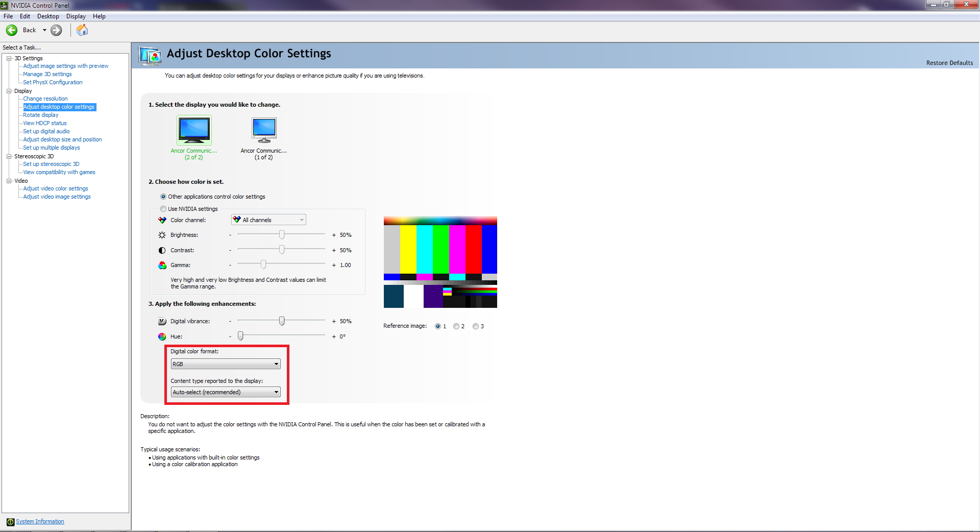The image size is (980, 532).
Task: Open the Edit menu
Action: point(25,16)
